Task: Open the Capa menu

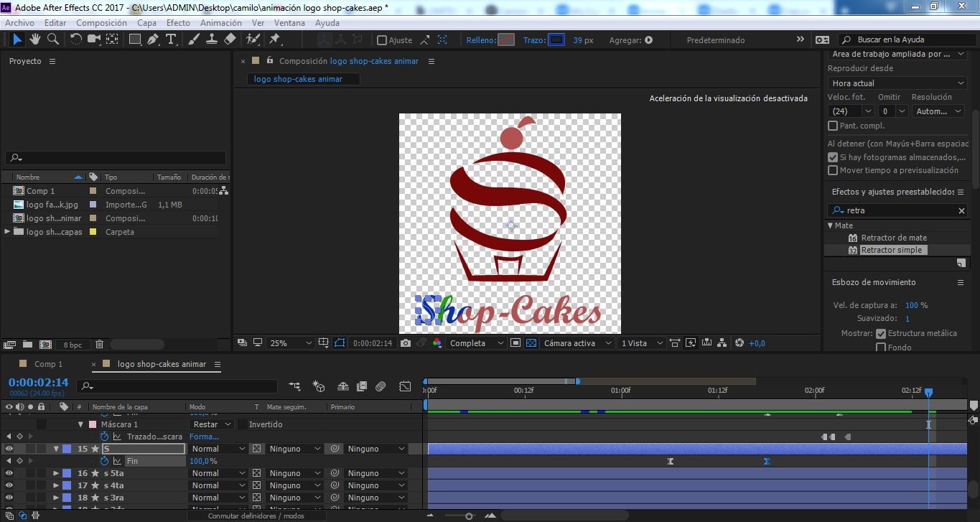Action: pos(146,23)
